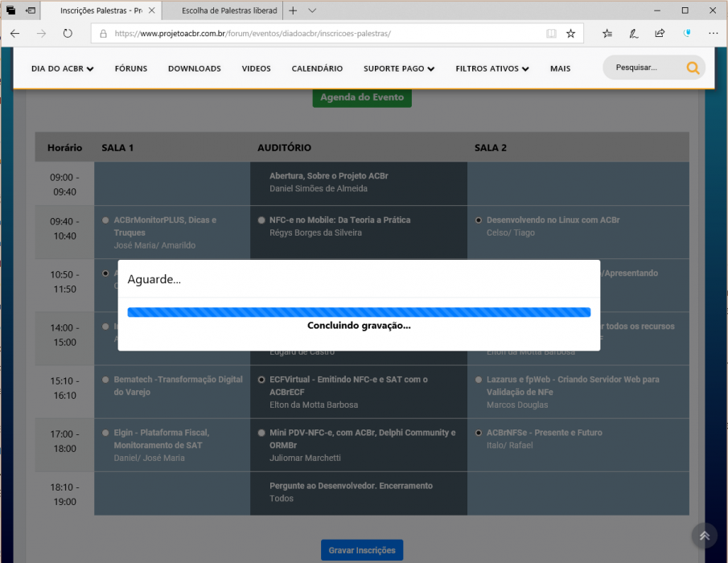Click Abertura, Sobre o Projeto ACBr text

[329, 176]
